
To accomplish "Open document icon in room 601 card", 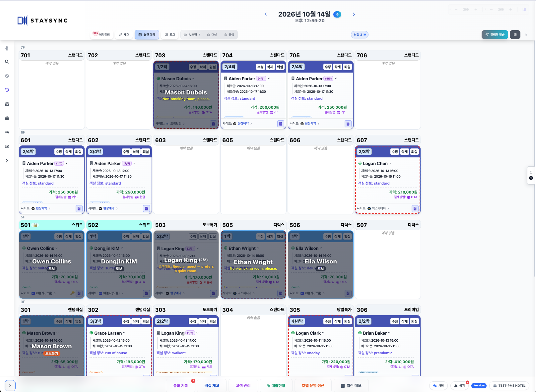I will tap(79, 208).
